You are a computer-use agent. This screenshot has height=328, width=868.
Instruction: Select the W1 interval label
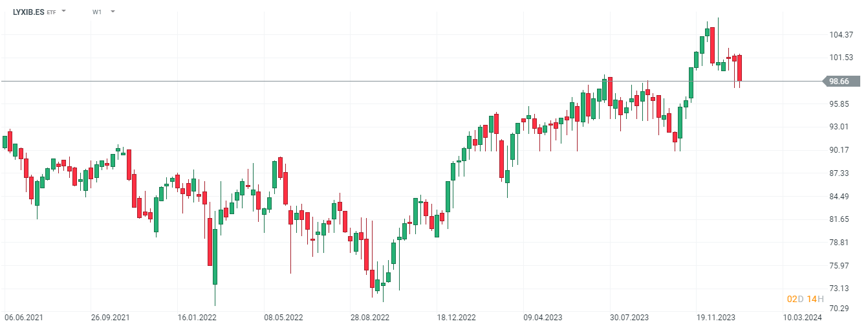(x=97, y=12)
